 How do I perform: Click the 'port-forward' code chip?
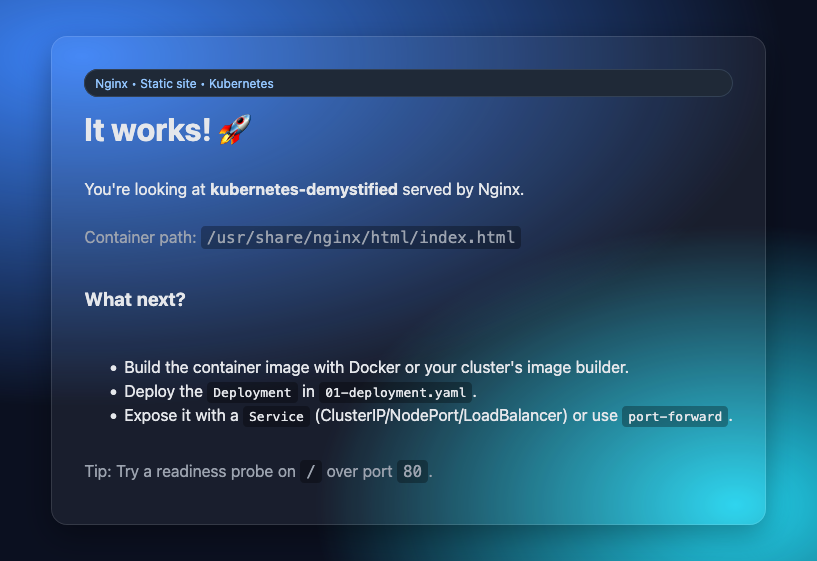pos(675,417)
